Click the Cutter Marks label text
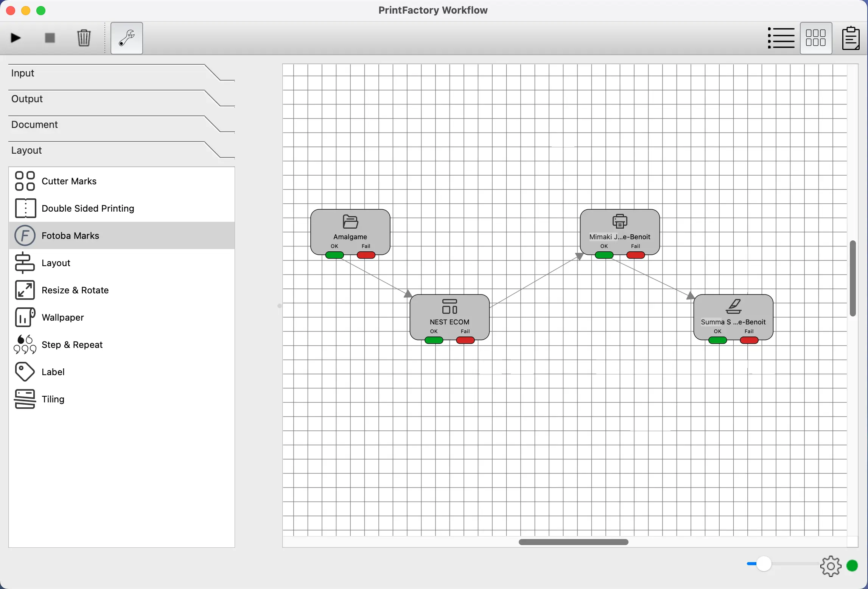This screenshot has height=589, width=868. [69, 181]
